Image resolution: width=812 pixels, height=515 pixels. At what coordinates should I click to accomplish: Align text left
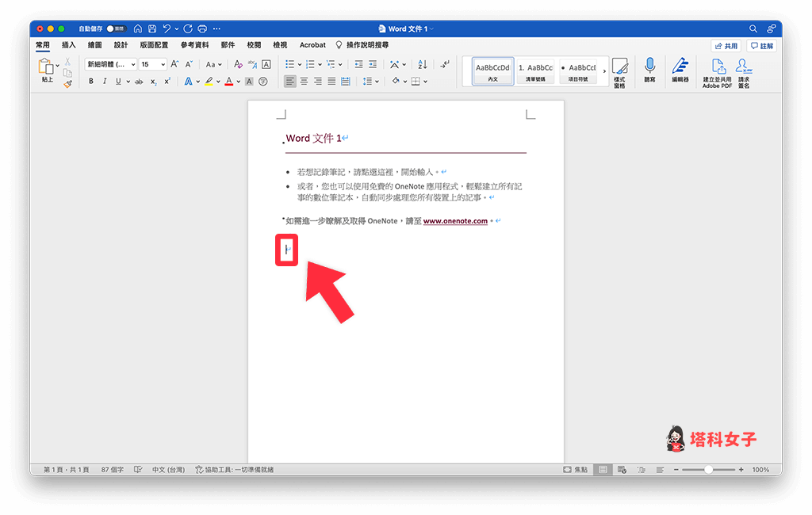(290, 82)
